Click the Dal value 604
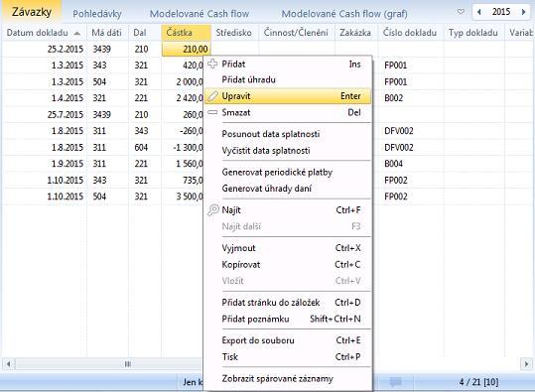The image size is (535, 392). (141, 148)
